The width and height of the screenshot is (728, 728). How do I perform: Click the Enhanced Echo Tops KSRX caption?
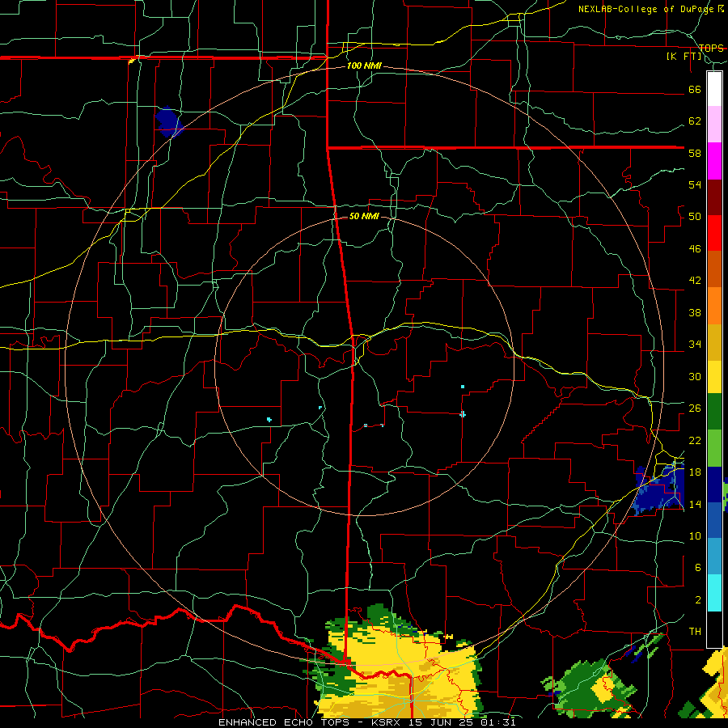tap(366, 722)
